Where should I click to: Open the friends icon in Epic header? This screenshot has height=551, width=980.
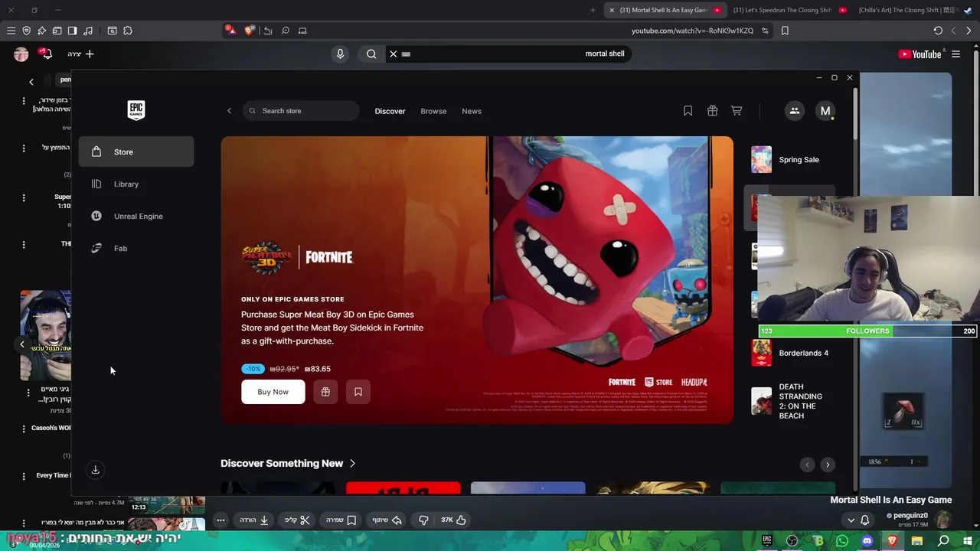pos(795,111)
